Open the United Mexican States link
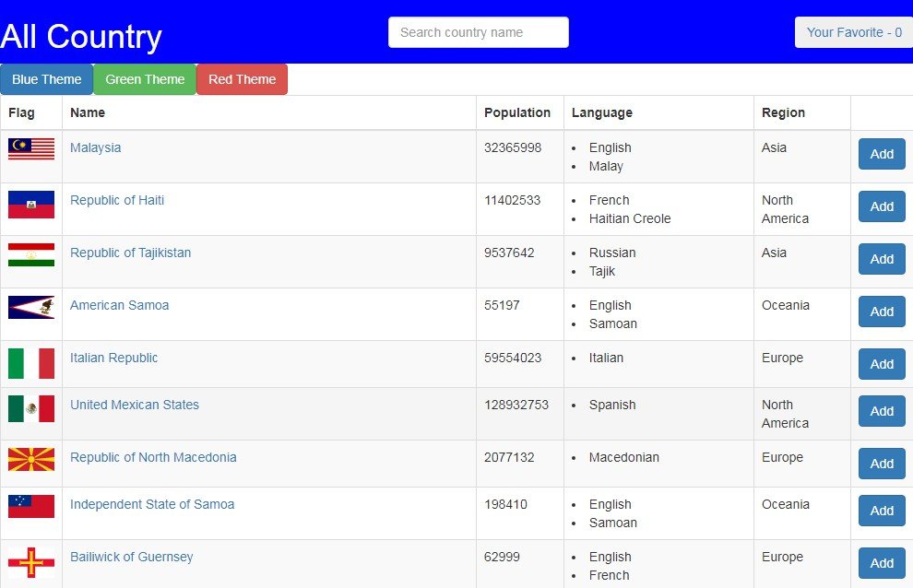Screen dimensions: 913x588 [x=135, y=405]
